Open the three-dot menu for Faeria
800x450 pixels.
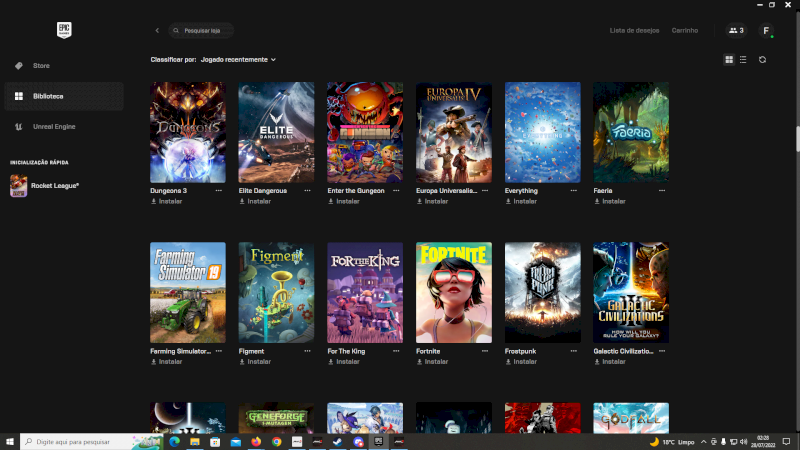(660, 190)
